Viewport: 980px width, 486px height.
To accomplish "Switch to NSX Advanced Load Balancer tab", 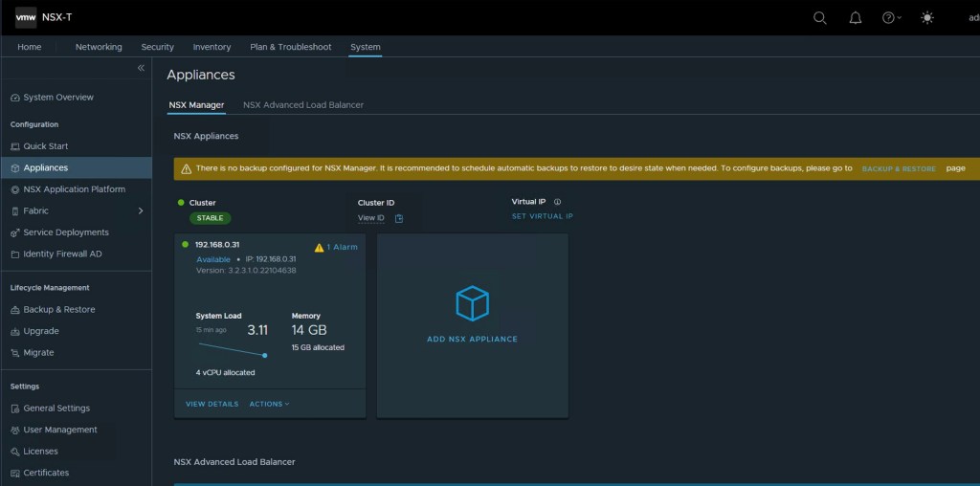I will tap(302, 105).
